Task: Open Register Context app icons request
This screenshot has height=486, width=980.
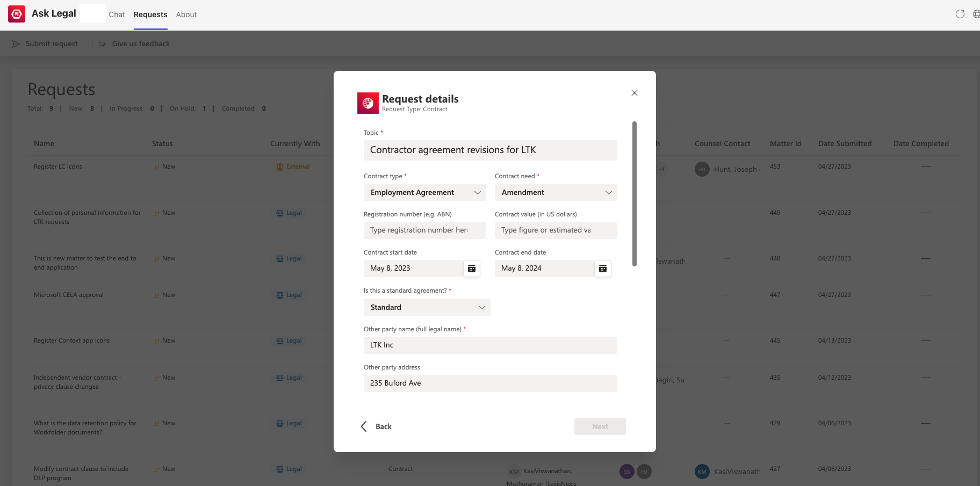Action: click(x=71, y=340)
